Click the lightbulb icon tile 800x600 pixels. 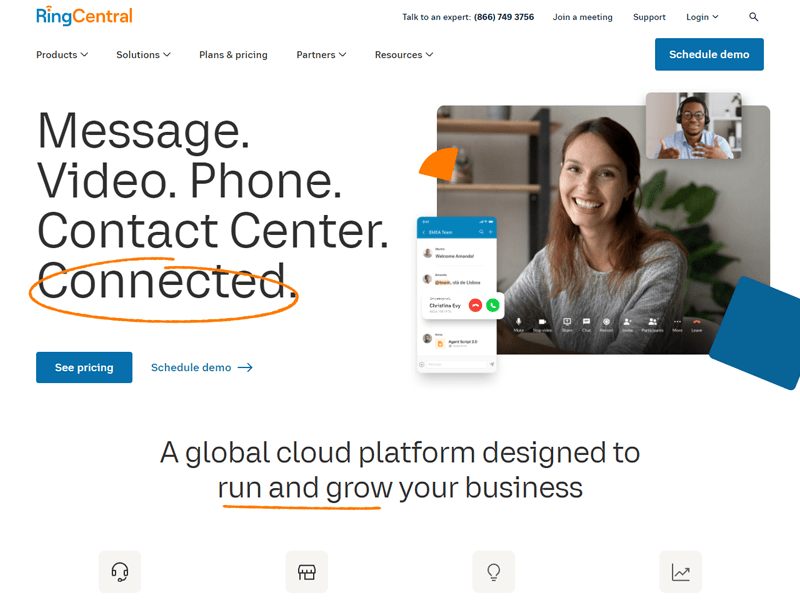tap(493, 571)
